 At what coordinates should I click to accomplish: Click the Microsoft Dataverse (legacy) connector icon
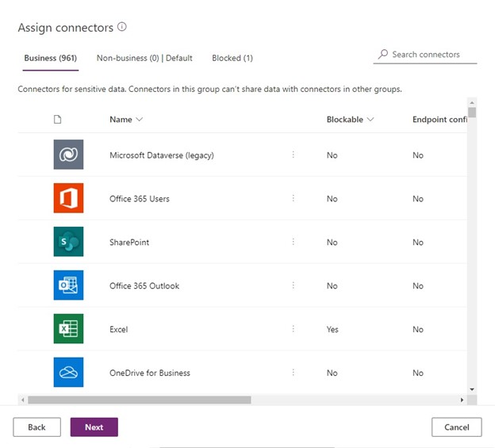pos(68,155)
